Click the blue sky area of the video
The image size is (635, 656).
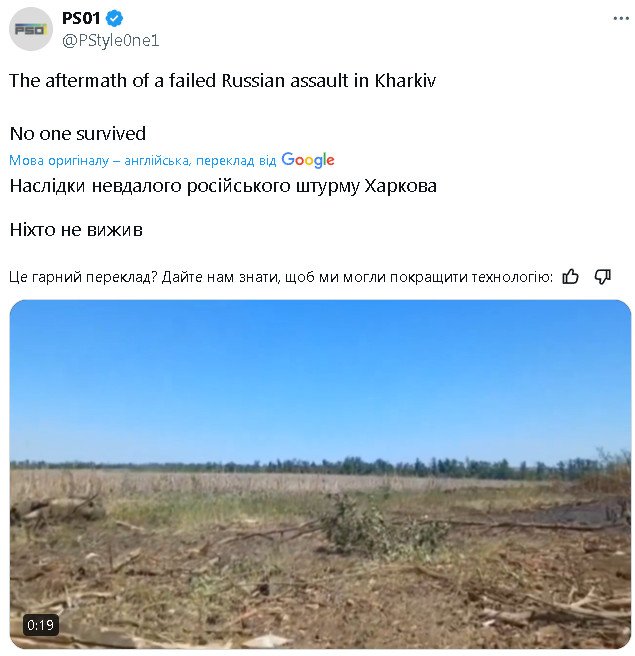point(320,380)
